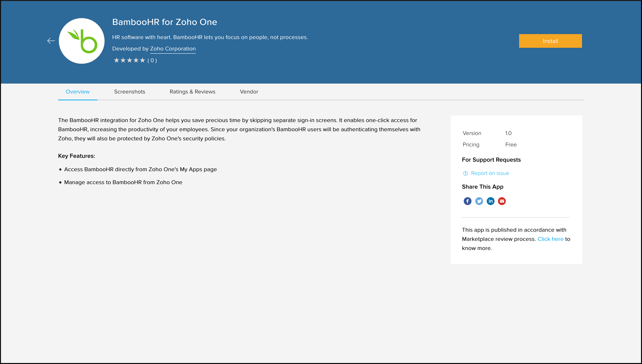Switch to the Ratings & Reviews tab
The width and height of the screenshot is (642, 364).
192,92
